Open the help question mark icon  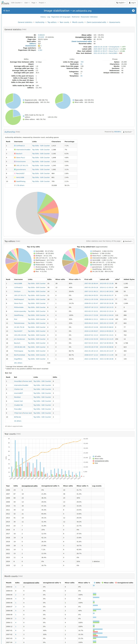pyautogui.click(x=133, y=11)
